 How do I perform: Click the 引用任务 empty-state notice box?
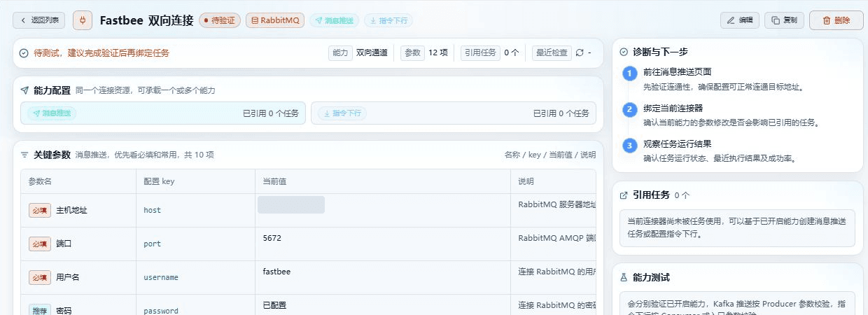tap(737, 227)
